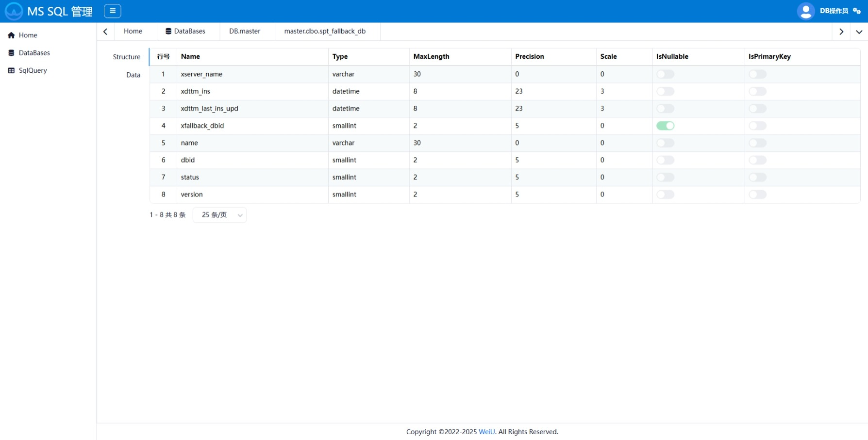Collapse sidebar with hamburger menu button

(x=113, y=11)
